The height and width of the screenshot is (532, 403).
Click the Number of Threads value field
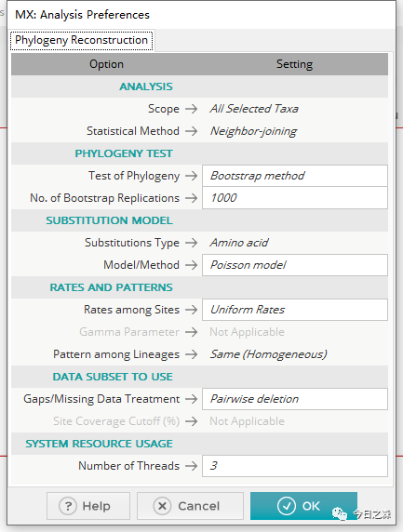point(295,466)
